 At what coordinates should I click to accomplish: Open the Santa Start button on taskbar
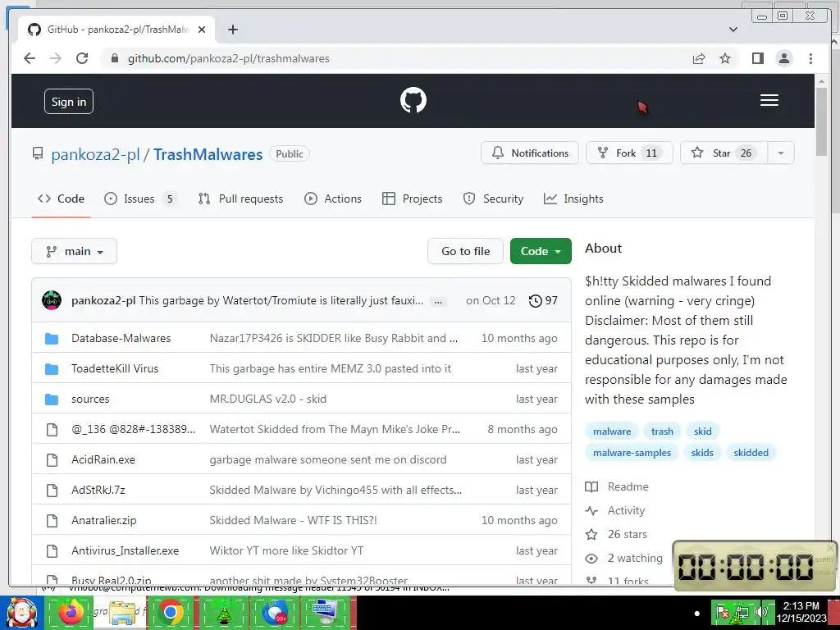tap(21, 613)
